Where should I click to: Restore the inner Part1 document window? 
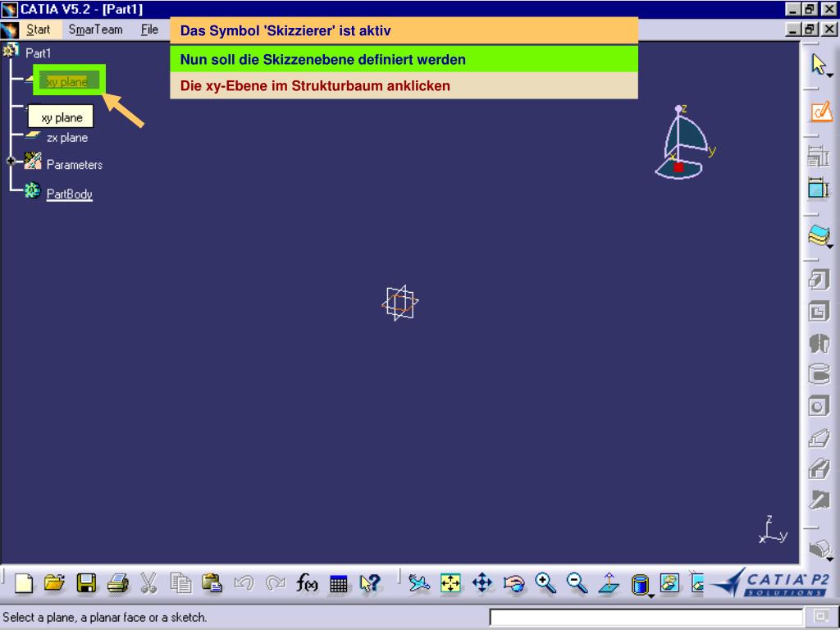(x=810, y=30)
